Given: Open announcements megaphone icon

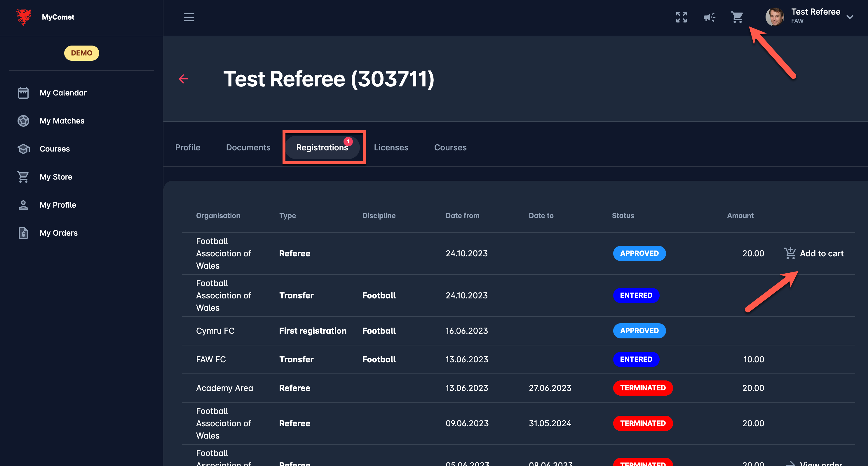Looking at the screenshot, I should 709,17.
